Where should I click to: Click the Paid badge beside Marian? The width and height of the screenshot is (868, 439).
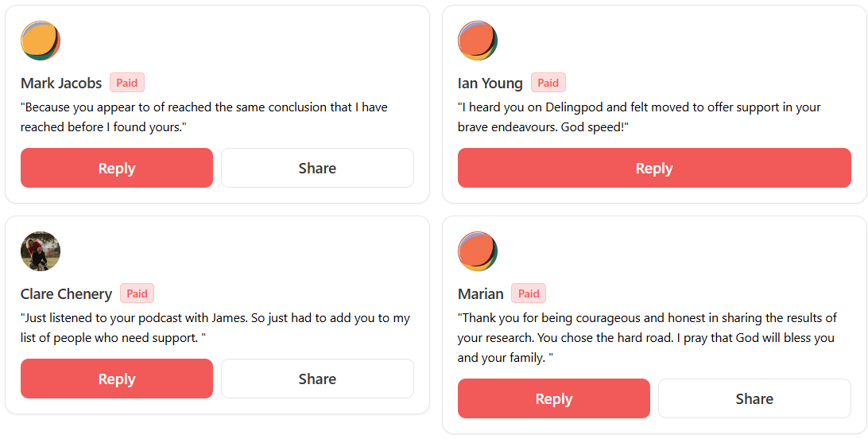pos(529,293)
